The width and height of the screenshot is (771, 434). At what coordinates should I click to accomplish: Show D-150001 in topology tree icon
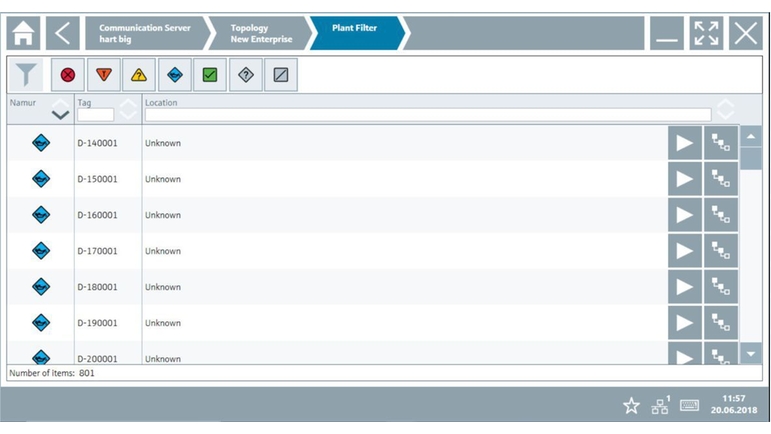[x=721, y=179]
